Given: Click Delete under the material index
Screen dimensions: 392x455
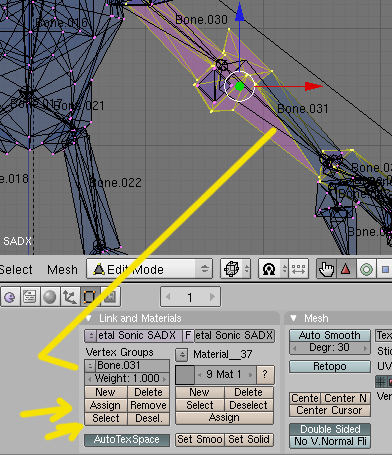Looking at the screenshot, I should pos(249,392).
